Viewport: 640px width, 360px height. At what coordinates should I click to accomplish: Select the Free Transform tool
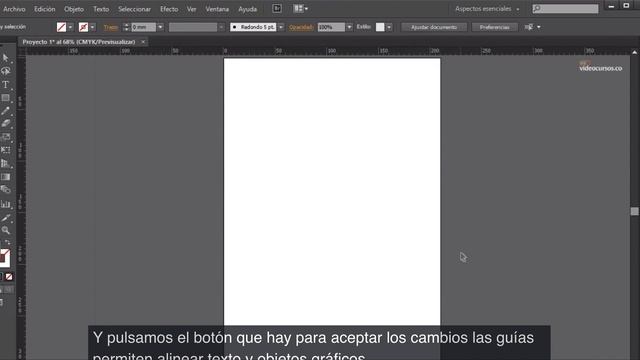[x=6, y=150]
